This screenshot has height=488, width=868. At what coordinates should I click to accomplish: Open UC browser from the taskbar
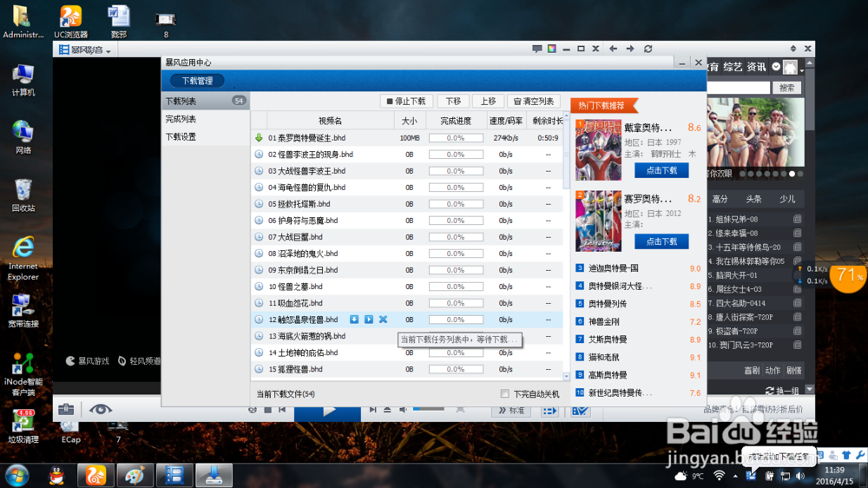click(95, 476)
